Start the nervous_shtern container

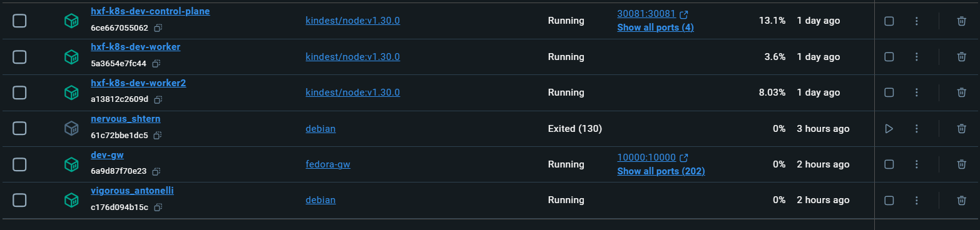(x=889, y=129)
